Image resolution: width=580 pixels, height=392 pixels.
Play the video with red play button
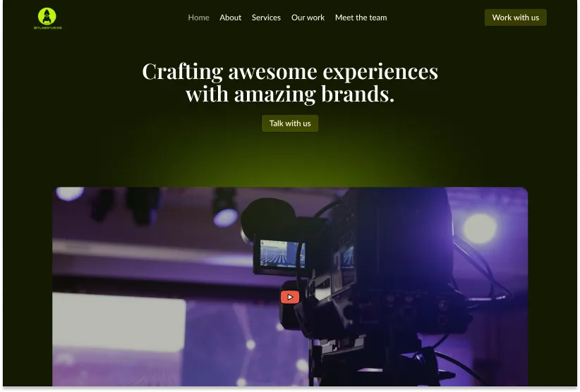289,297
